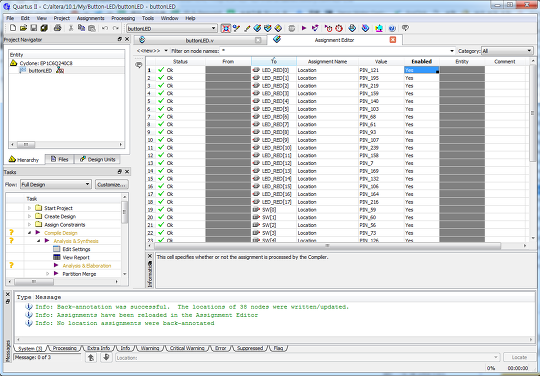
Task: Open the Processing menu
Action: click(123, 18)
